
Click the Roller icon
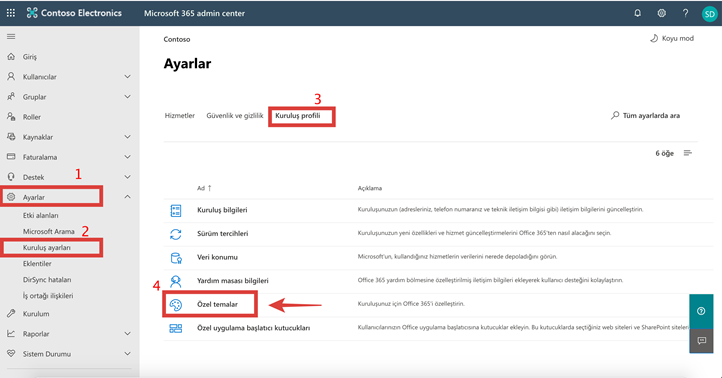(x=11, y=116)
